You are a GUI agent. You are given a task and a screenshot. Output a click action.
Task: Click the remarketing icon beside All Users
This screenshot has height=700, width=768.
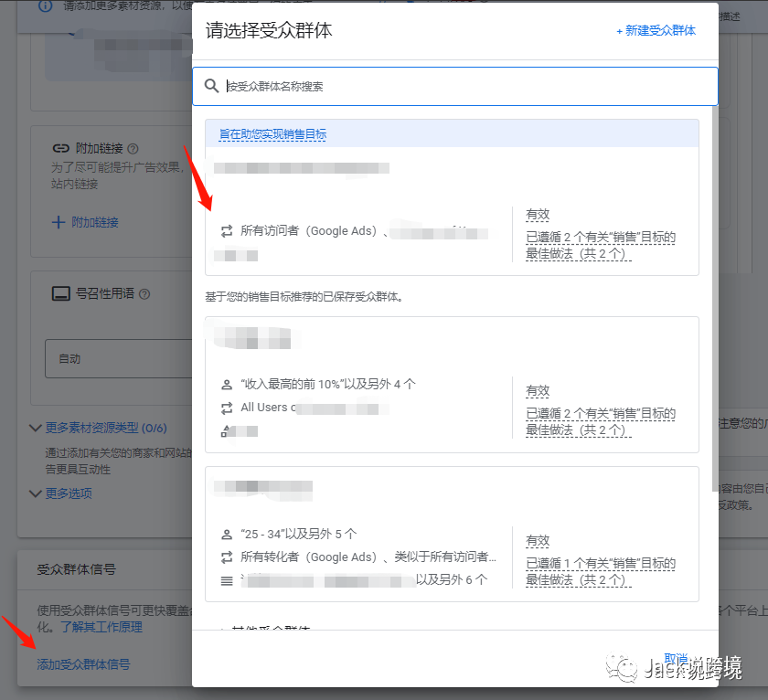click(227, 408)
